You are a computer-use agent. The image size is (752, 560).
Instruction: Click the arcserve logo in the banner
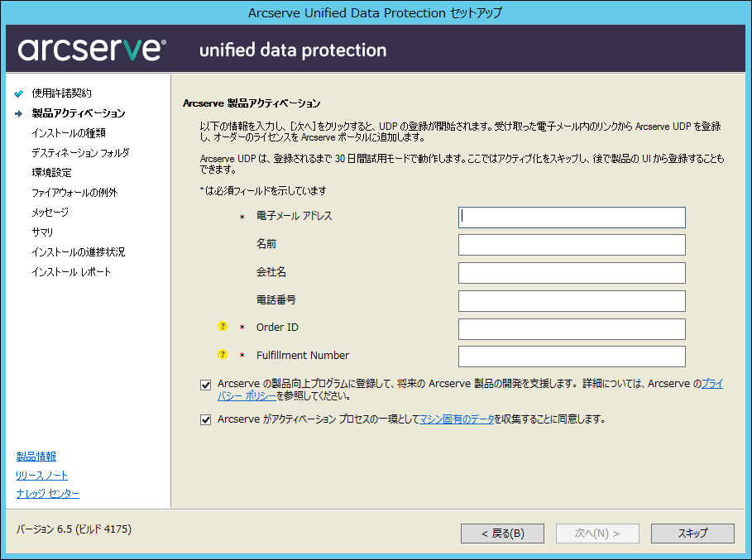92,50
